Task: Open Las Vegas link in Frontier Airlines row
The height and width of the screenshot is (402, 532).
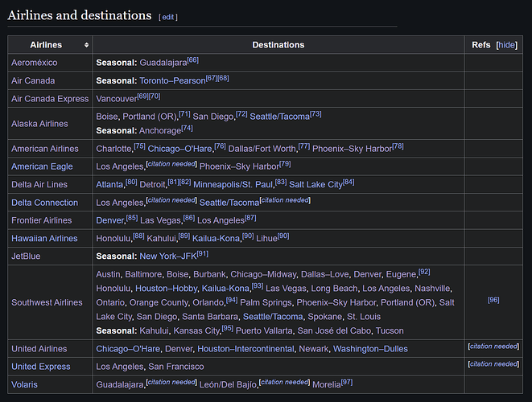Action: 160,220
